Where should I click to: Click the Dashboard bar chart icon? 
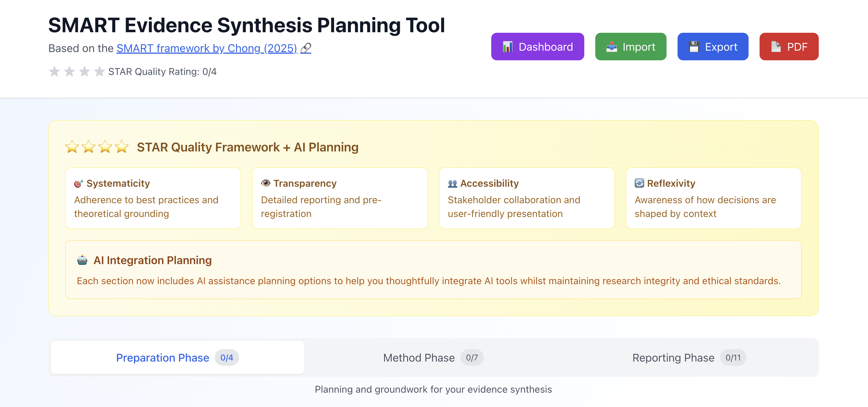[x=507, y=47]
